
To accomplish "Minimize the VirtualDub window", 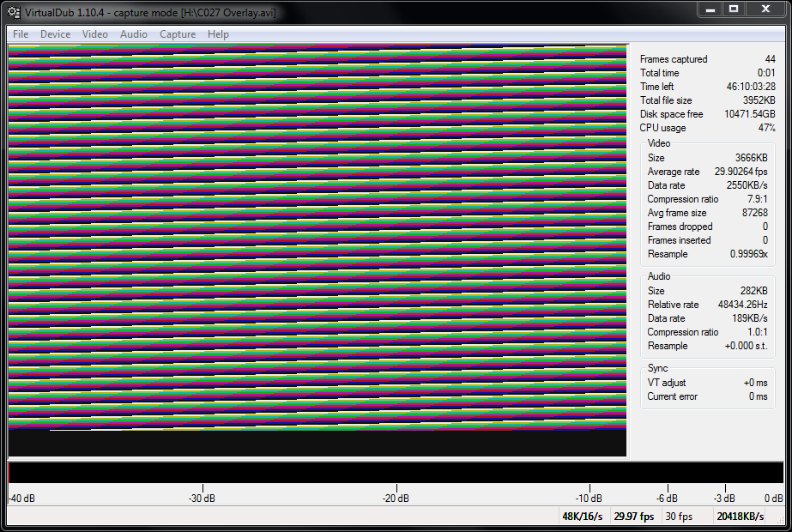I will coord(710,9).
